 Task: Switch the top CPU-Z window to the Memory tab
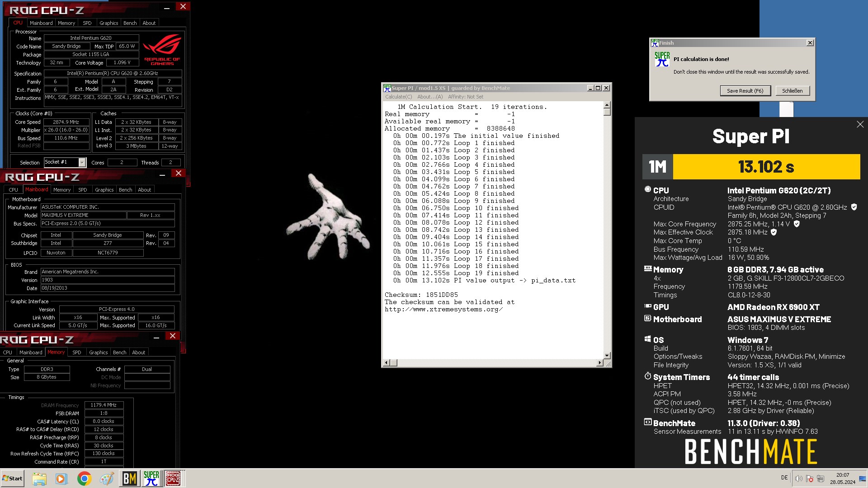[x=66, y=23]
